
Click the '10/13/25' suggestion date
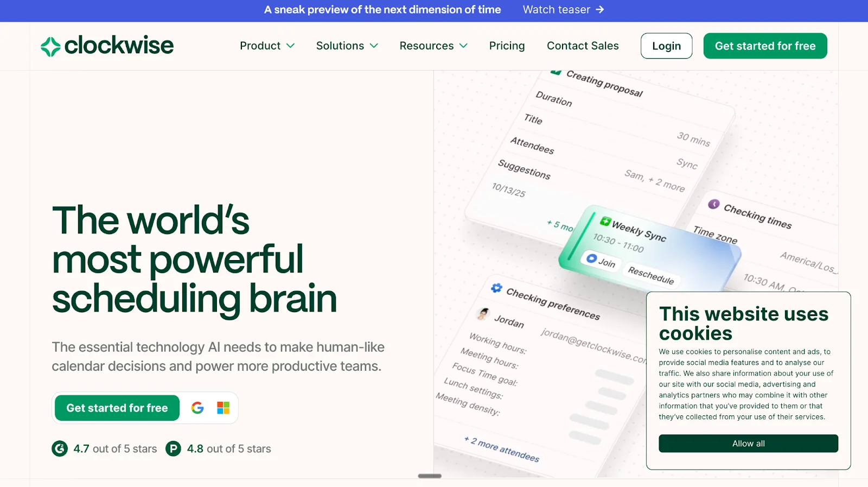[509, 190]
